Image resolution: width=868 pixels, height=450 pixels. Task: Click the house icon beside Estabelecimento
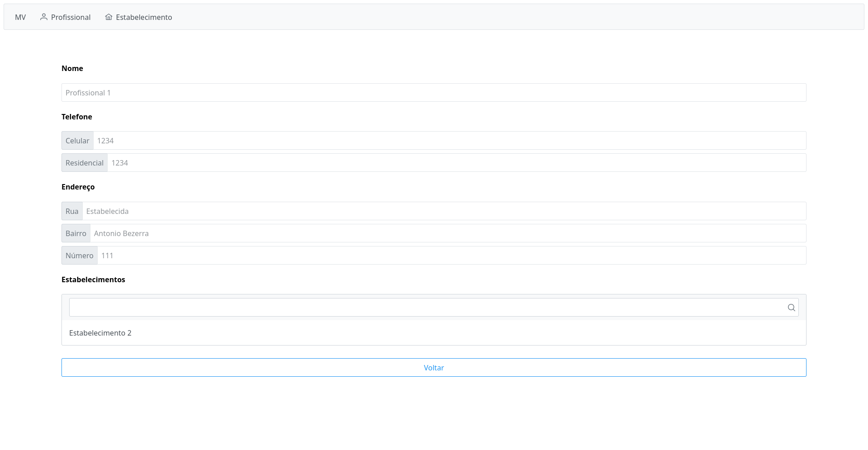click(x=108, y=17)
